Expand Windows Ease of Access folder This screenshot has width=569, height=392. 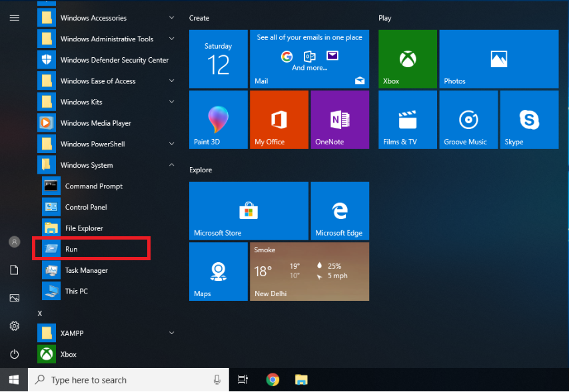pos(106,81)
